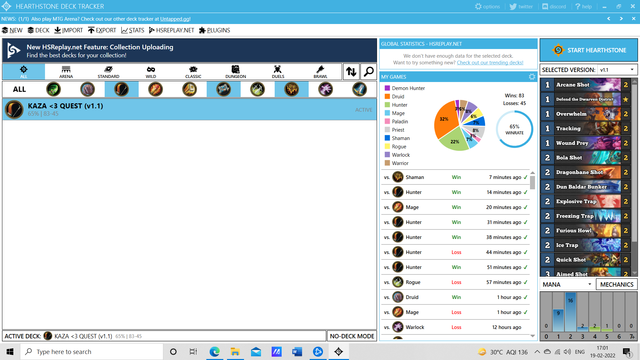Toggle the Shaman class filter icon
This screenshot has height=360, width=640.
coord(291,89)
